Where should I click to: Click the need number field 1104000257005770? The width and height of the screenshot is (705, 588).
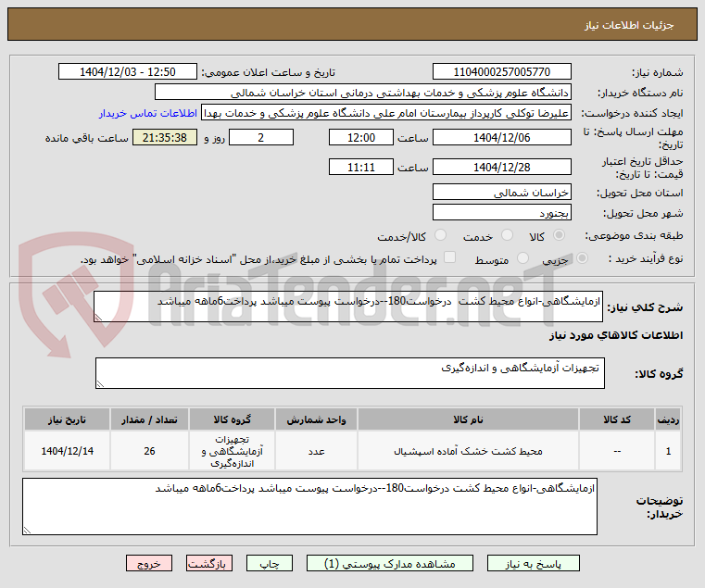(x=502, y=72)
